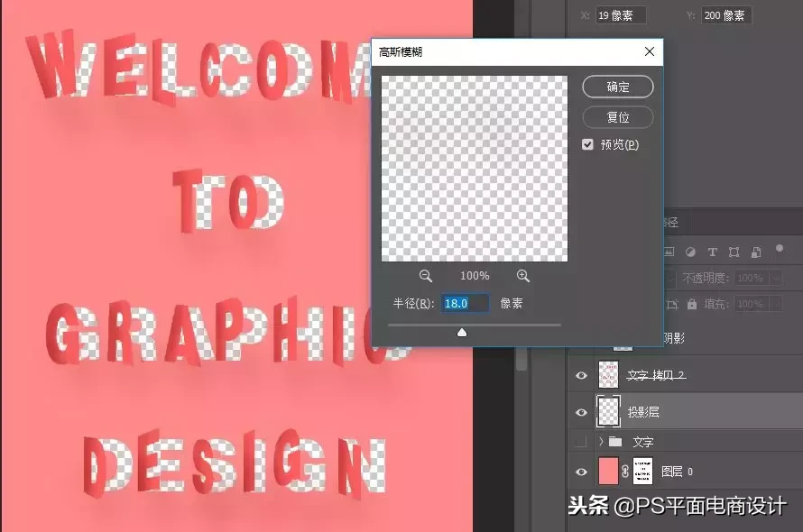The image size is (803, 532).
Task: Click the 100% zoom level in dialog
Action: (475, 276)
